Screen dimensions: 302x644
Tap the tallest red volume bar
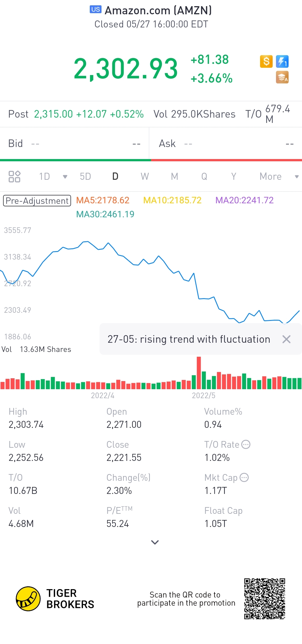(x=199, y=373)
